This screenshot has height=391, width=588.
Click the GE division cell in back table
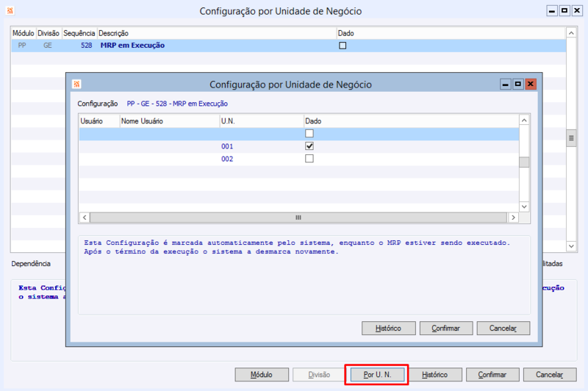[x=48, y=46]
